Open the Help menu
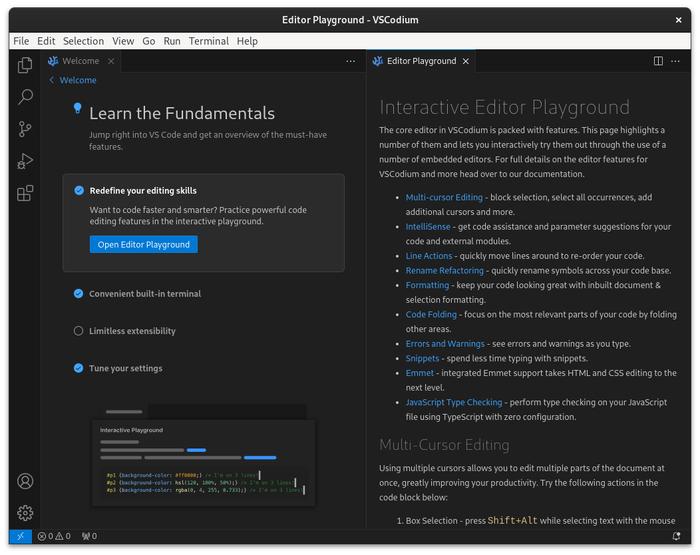Viewport: 700px width, 555px height. click(247, 41)
